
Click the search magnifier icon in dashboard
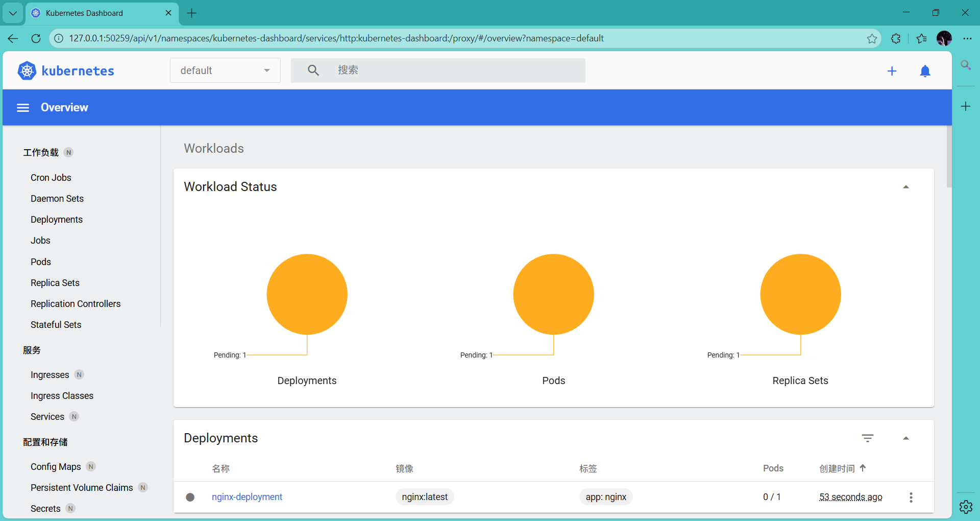(313, 70)
